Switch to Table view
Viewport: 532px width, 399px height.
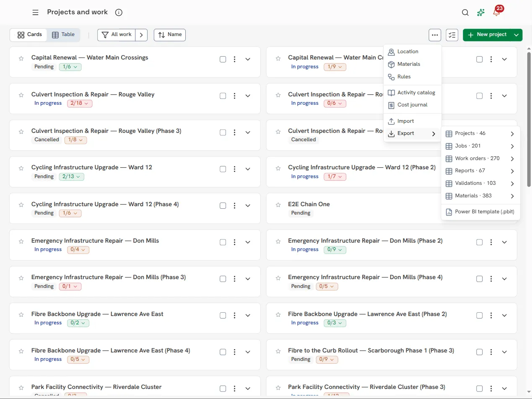(63, 35)
